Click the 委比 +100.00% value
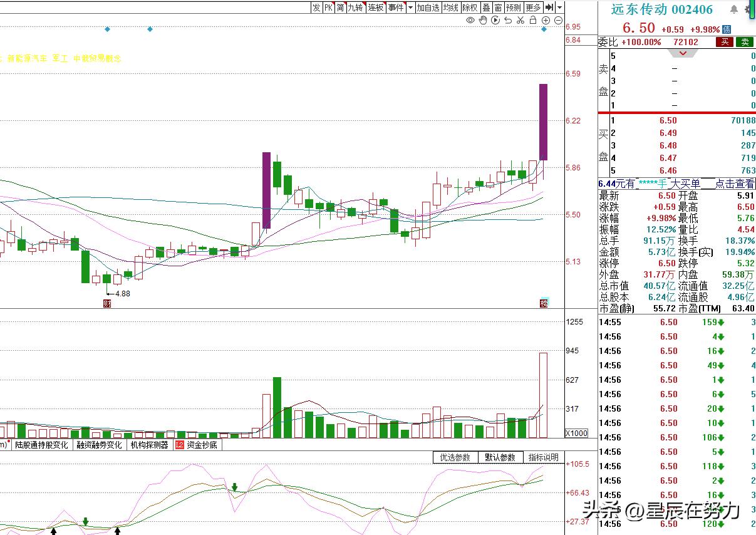This screenshot has height=535, width=756. (x=641, y=42)
